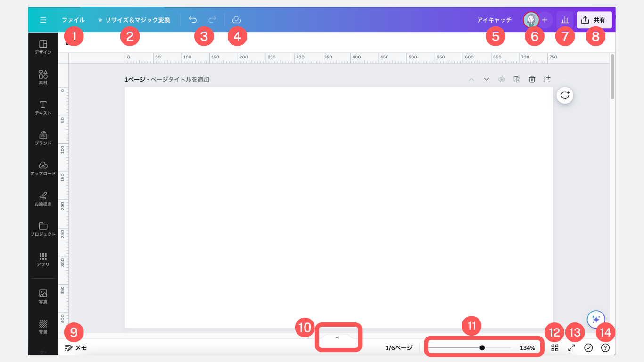This screenshot has height=362, width=644.
Task: Toggle grid view of pages
Action: click(555, 348)
